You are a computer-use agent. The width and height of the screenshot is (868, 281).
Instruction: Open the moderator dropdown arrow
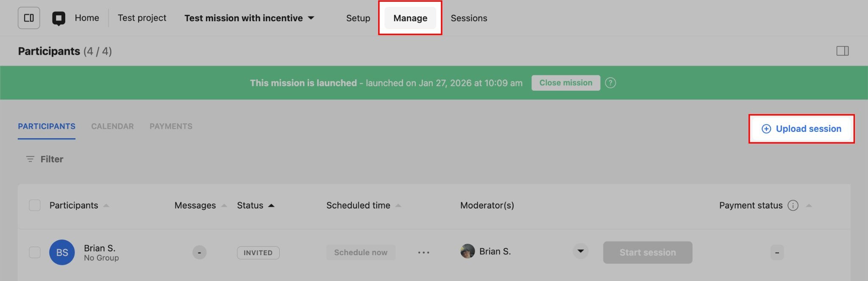(580, 251)
